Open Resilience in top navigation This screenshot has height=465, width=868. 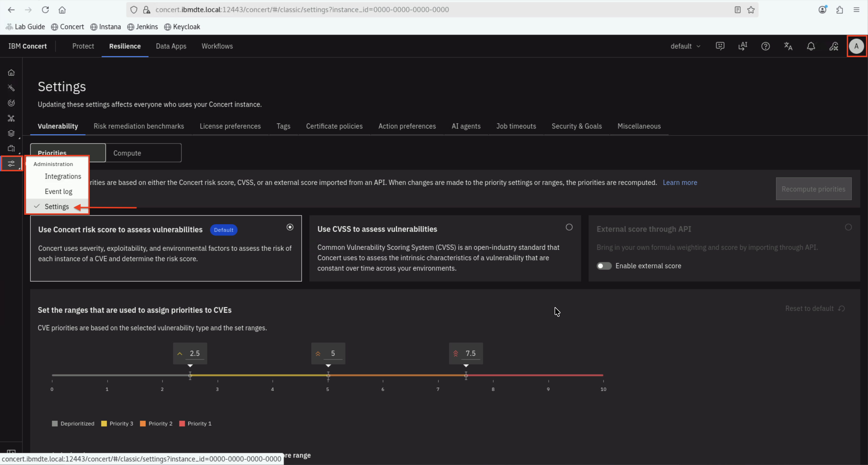tap(125, 46)
